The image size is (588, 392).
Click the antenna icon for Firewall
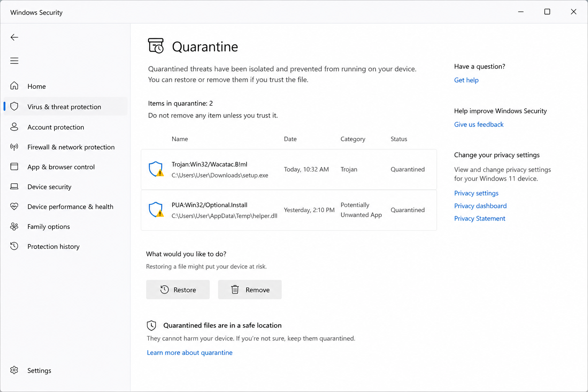(14, 147)
